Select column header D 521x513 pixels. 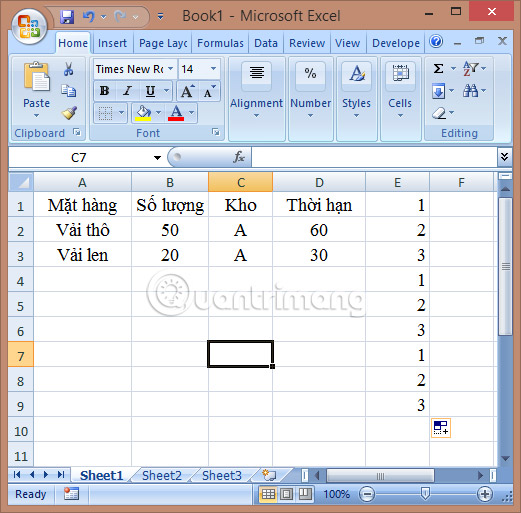click(319, 182)
